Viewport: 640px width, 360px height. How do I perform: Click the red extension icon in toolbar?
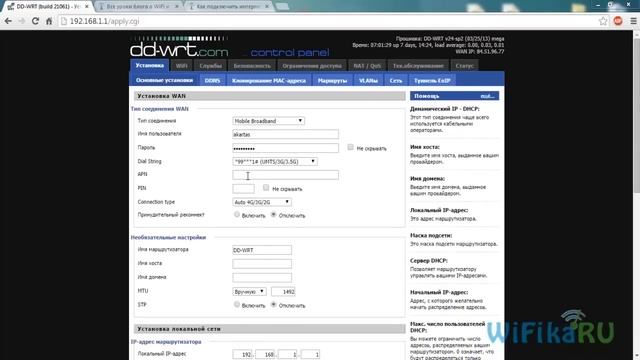point(618,21)
